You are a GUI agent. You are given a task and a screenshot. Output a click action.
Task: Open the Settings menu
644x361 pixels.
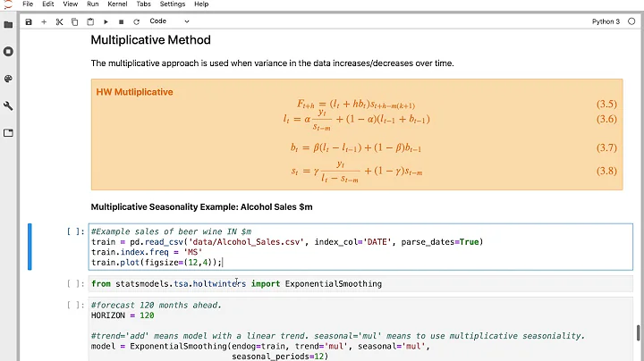coord(173,4)
